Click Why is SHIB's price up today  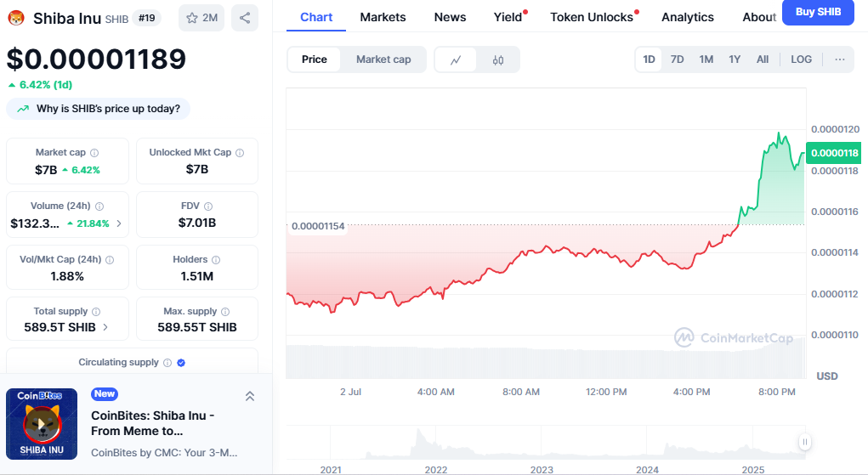click(99, 109)
